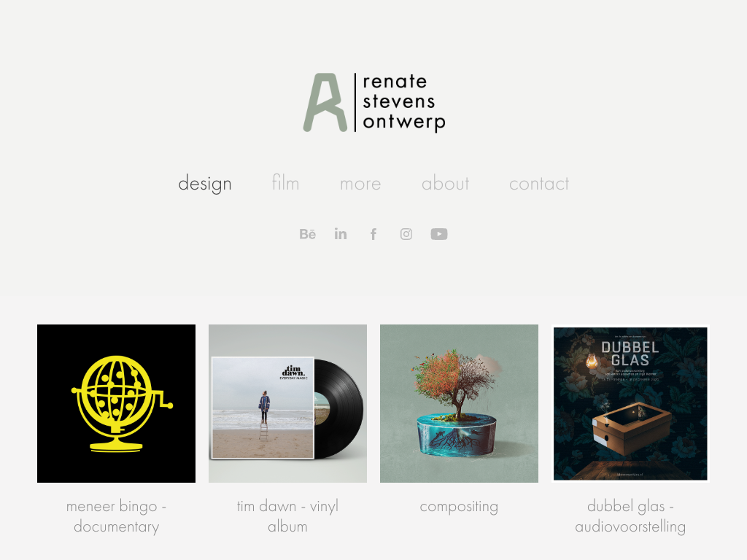Open the Dubbel Glas poster thumbnail
The height and width of the screenshot is (560, 747).
(630, 403)
